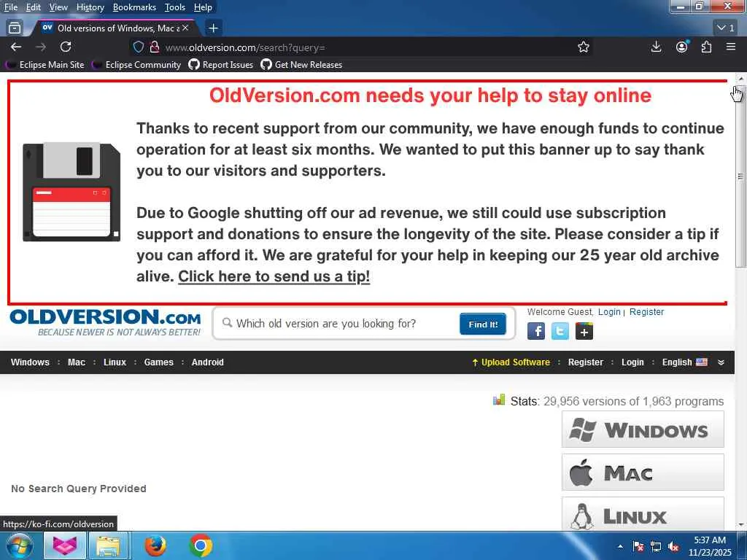This screenshot has width=747, height=560.
Task: Open the Linux category button
Action: 643,514
